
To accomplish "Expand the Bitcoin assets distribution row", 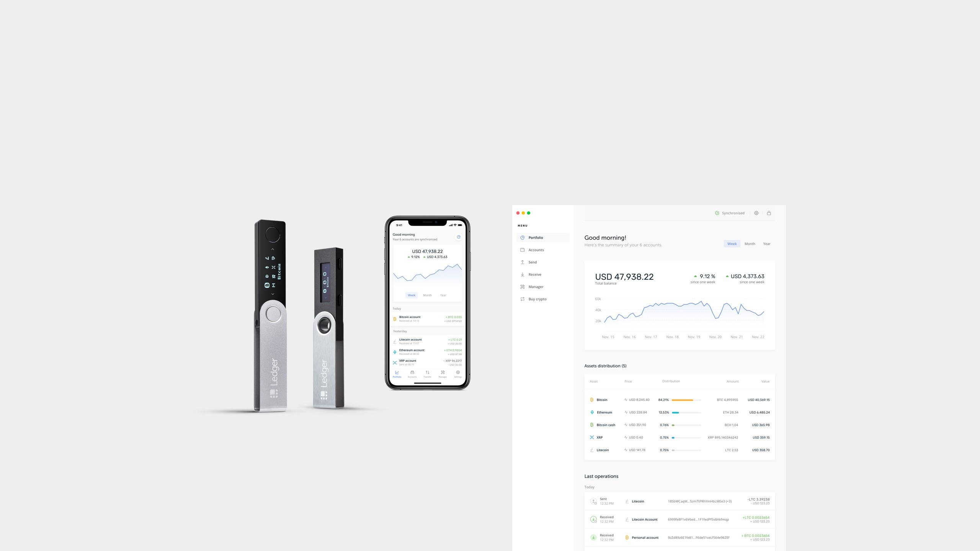I will coord(679,399).
